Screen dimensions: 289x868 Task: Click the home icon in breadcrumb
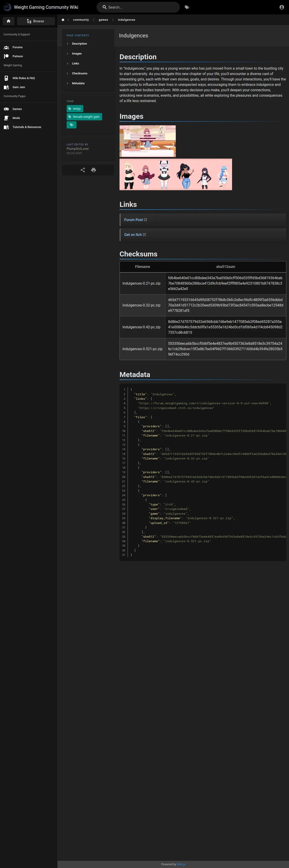tap(63, 20)
